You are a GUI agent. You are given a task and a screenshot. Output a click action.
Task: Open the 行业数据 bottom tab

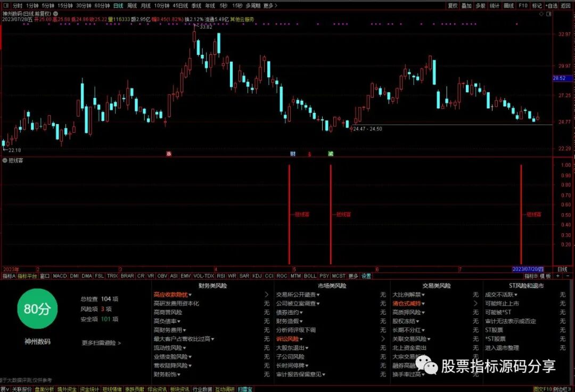(x=202, y=389)
